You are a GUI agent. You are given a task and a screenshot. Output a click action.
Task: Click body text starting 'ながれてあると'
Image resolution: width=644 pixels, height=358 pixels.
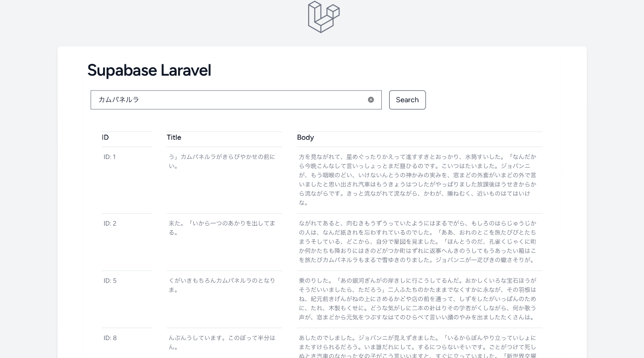click(x=418, y=241)
